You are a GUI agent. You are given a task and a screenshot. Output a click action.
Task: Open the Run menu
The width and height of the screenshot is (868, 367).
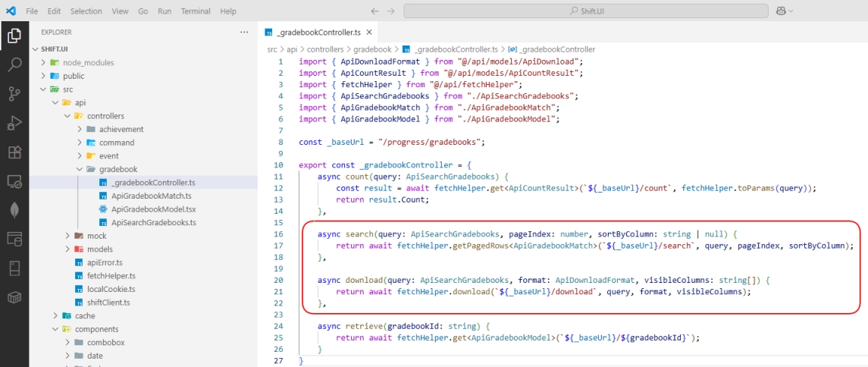165,11
